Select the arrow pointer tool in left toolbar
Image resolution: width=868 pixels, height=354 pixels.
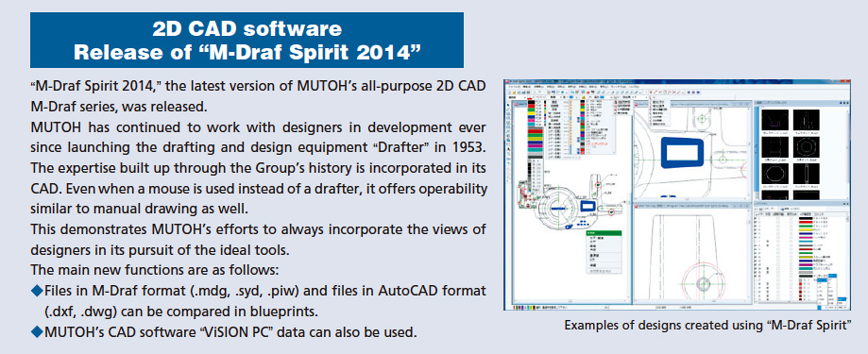point(509,105)
